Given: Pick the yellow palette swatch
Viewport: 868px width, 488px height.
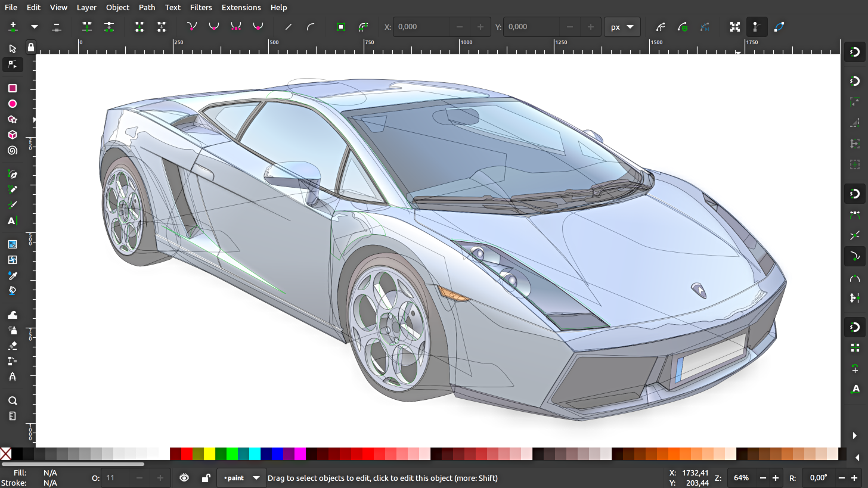Looking at the screenshot, I should coord(209,454).
